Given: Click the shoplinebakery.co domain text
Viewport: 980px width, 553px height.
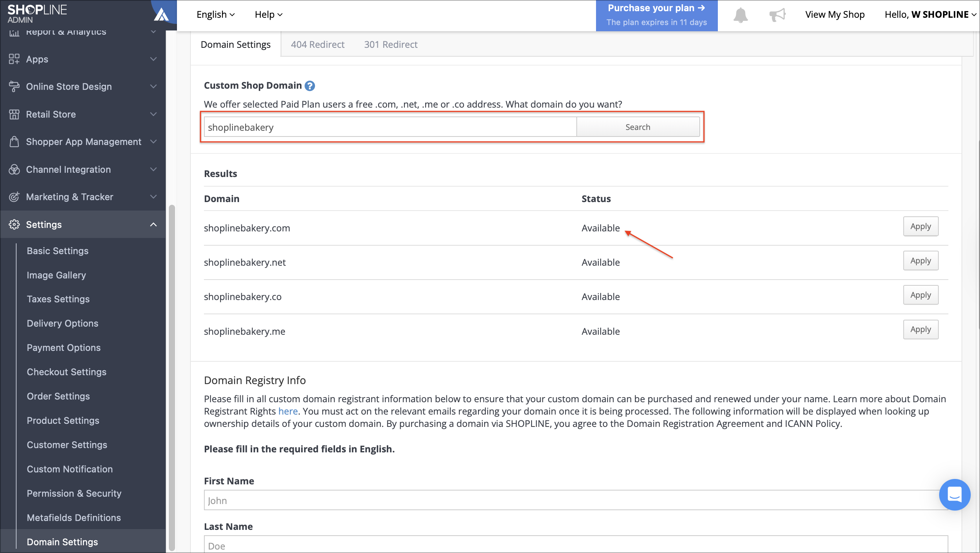Looking at the screenshot, I should click(242, 297).
